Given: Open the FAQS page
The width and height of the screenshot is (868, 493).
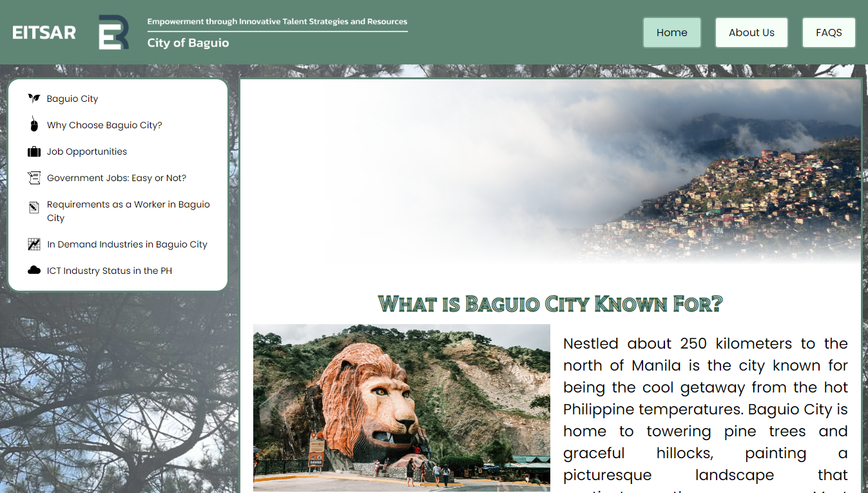Looking at the screenshot, I should pos(829,32).
